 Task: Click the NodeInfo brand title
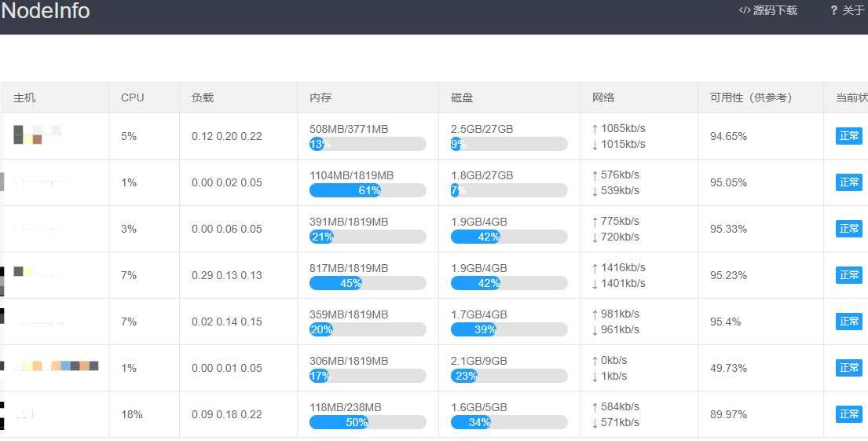46,11
